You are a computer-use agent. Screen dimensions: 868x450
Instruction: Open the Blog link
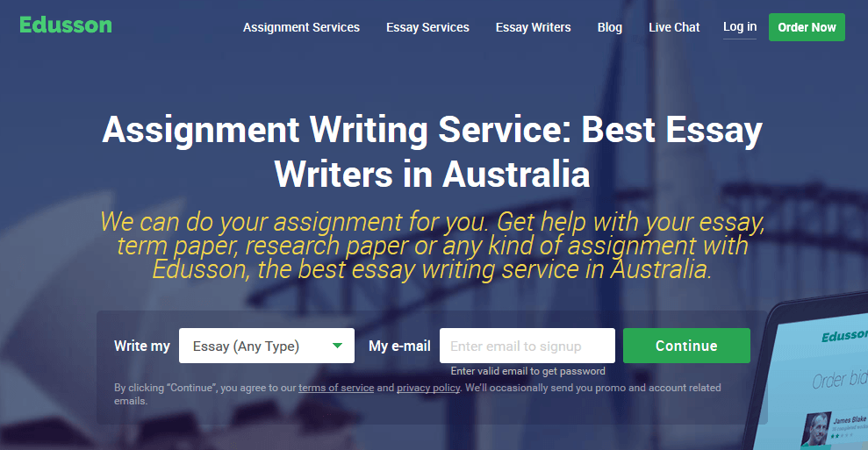609,28
